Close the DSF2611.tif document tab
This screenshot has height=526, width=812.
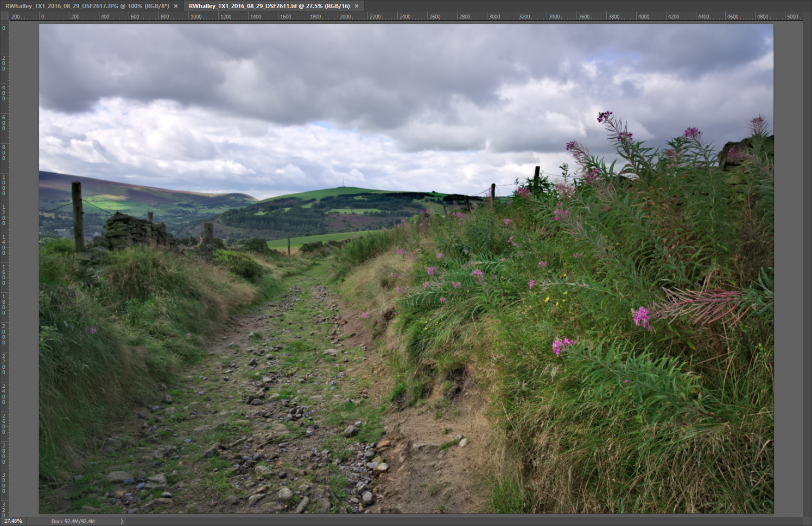[x=357, y=6]
